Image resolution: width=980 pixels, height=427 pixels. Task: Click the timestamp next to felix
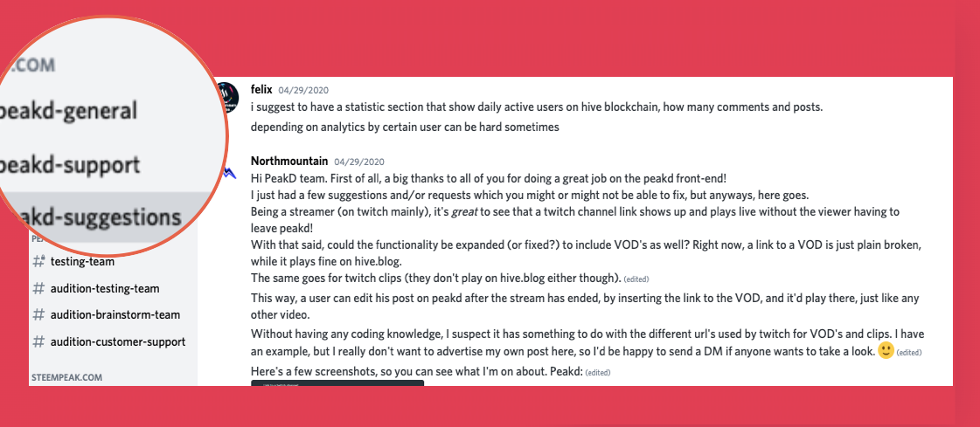(303, 90)
